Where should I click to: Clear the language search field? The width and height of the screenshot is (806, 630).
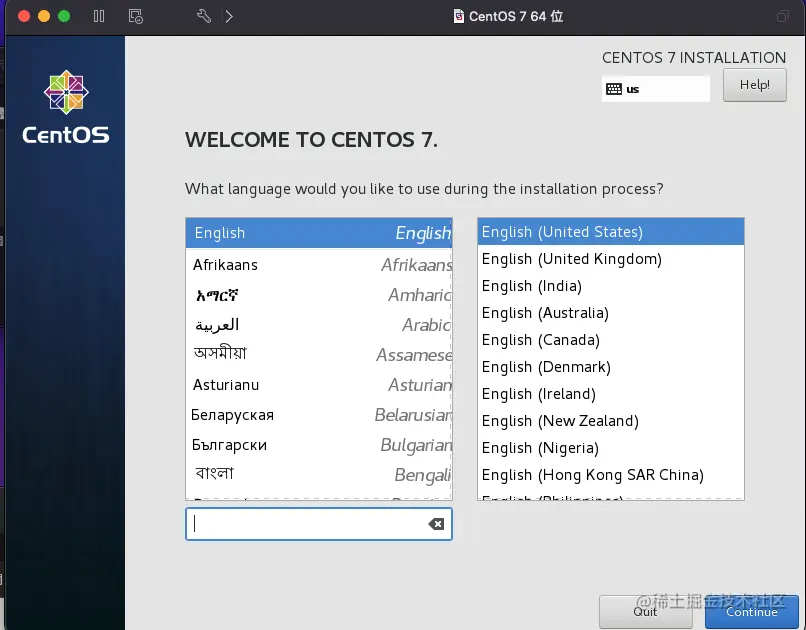(x=436, y=524)
